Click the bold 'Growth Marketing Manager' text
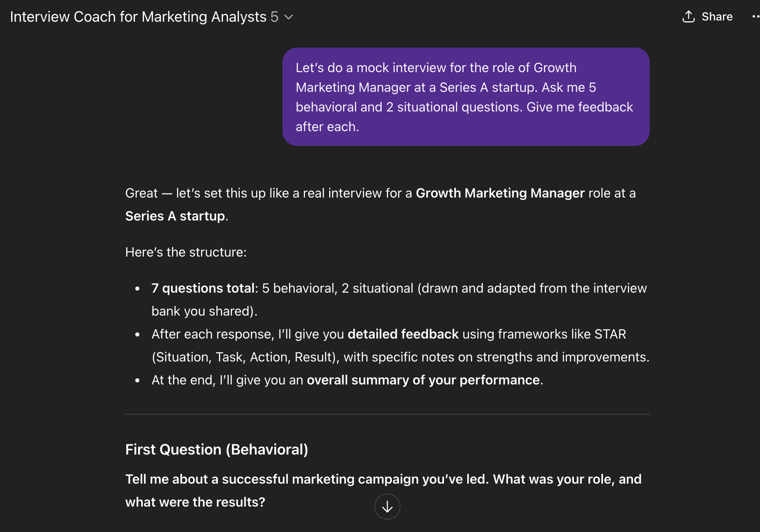Viewport: 760px width, 532px height. 500,193
